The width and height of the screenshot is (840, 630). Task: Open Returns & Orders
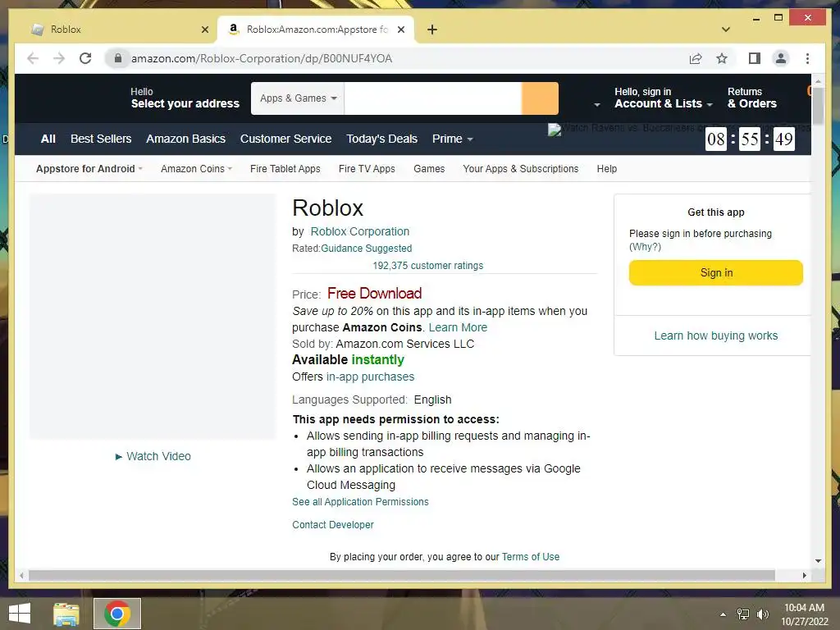point(751,98)
